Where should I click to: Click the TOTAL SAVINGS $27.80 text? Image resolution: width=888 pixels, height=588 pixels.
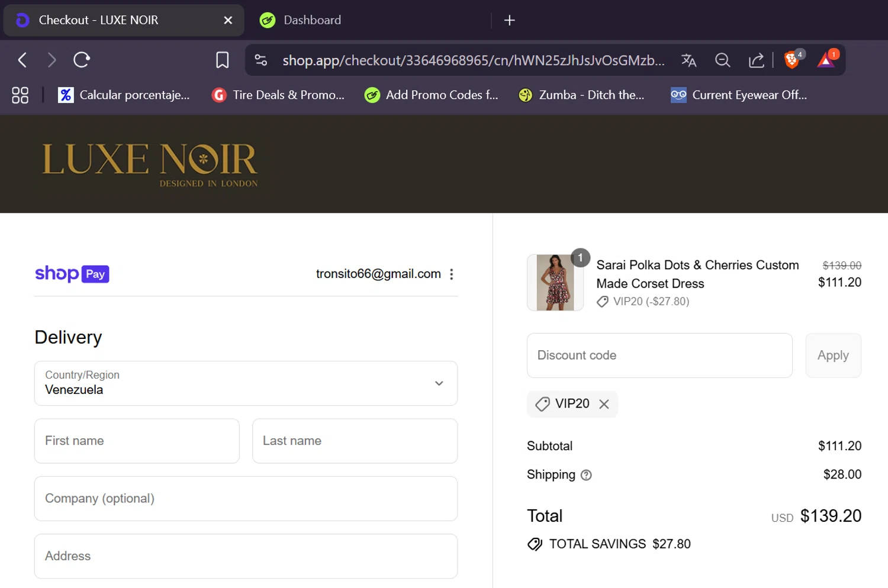pos(620,544)
